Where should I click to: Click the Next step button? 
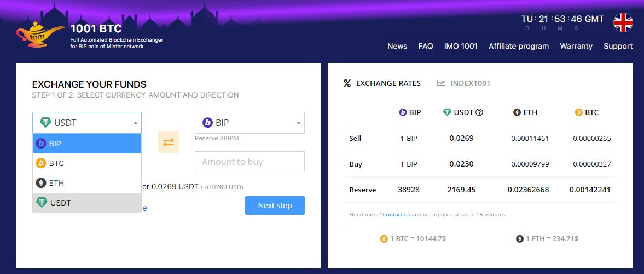[x=275, y=206]
